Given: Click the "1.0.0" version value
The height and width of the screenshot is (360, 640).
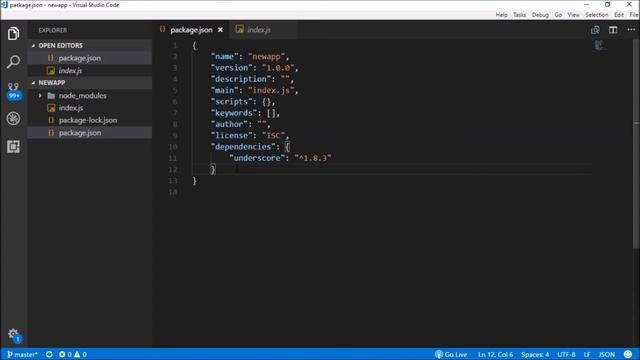Looking at the screenshot, I should 278,68.
